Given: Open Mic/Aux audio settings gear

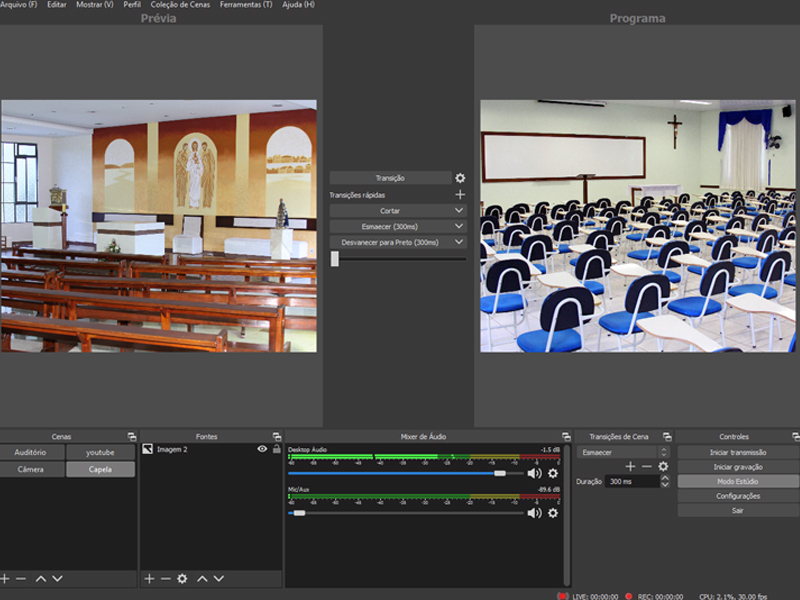Looking at the screenshot, I should tap(552, 513).
